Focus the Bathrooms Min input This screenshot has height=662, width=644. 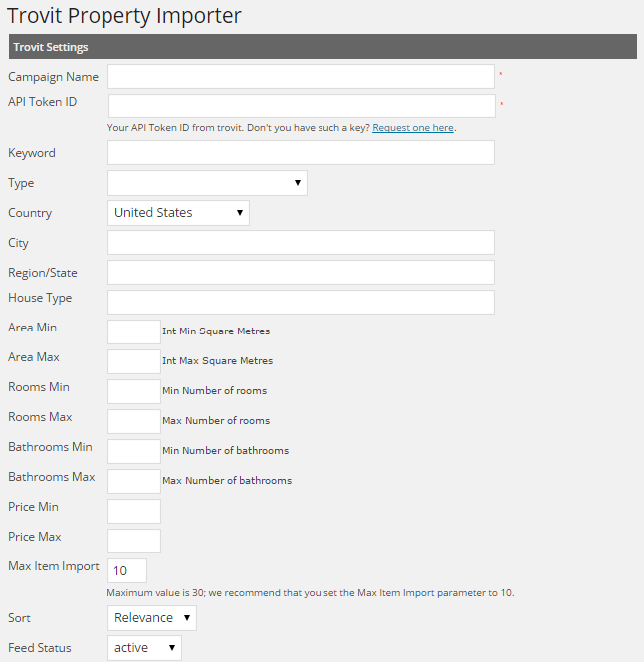pos(134,452)
